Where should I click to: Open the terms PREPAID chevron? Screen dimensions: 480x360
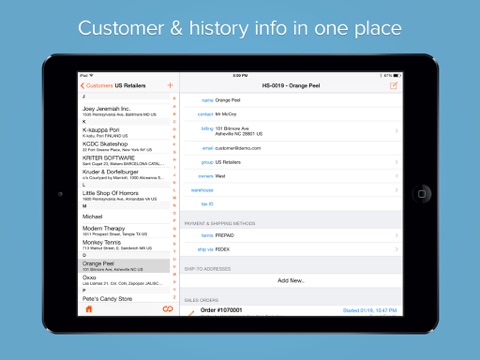pyautogui.click(x=396, y=235)
